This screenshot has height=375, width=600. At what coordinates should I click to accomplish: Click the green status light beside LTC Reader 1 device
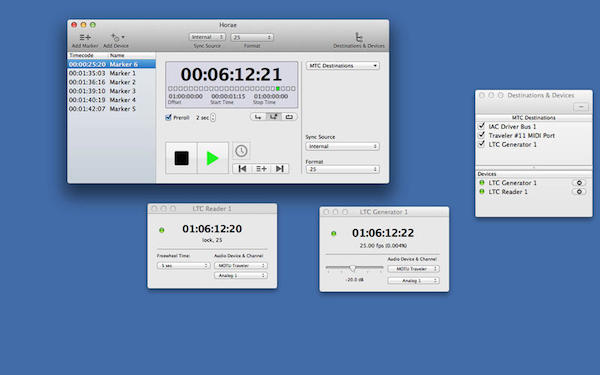pos(482,192)
